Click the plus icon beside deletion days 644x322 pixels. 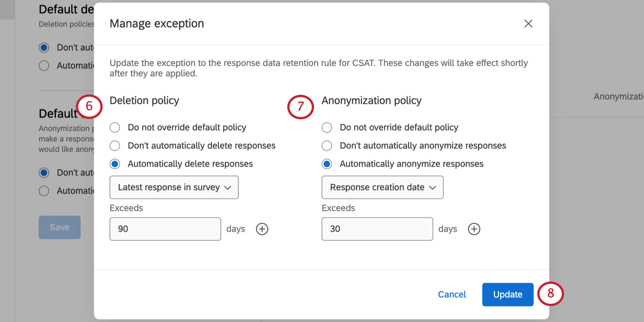point(262,229)
